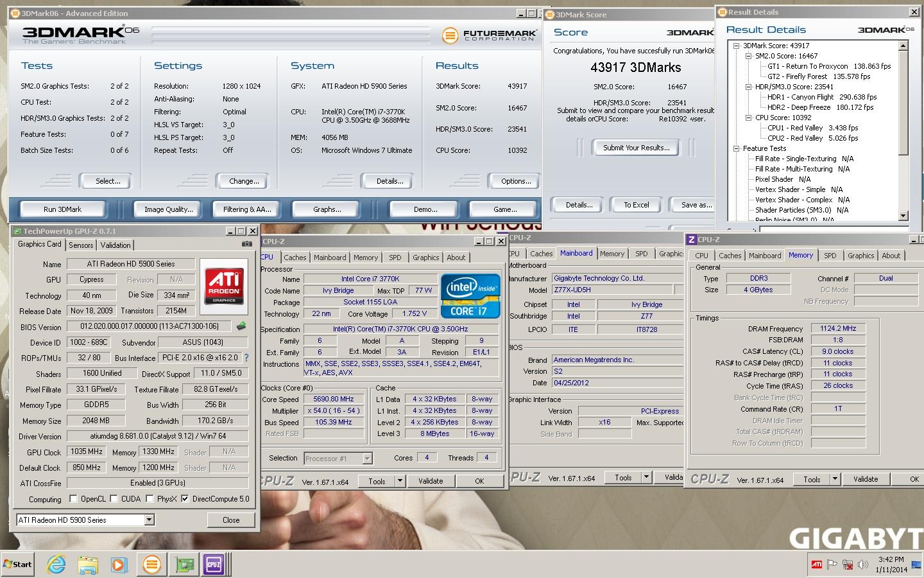Enable the OpenCL checkbox in GPU-Z
Screen dimensions: 924x578
[x=73, y=498]
